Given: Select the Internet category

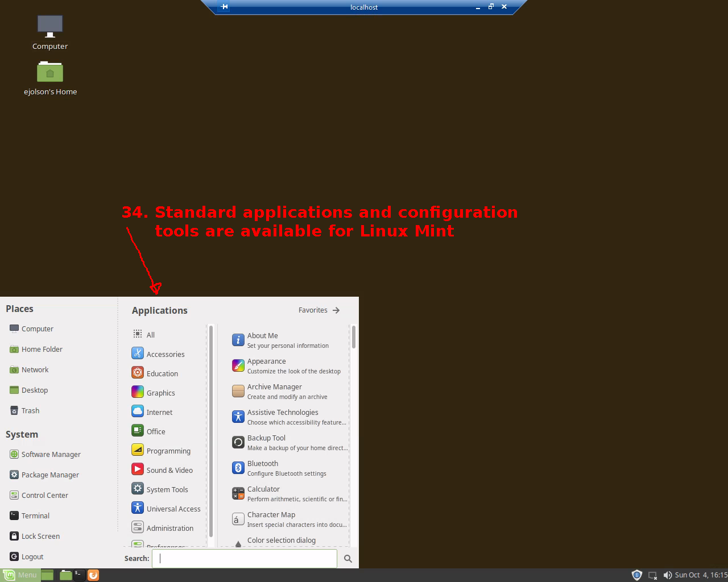Looking at the screenshot, I should tap(152, 411).
